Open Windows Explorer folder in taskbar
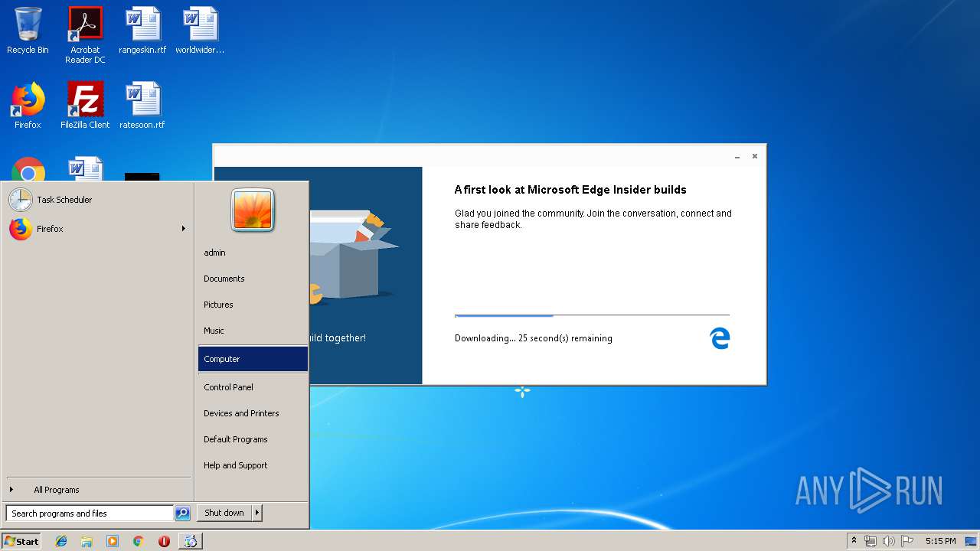Viewport: 980px width, 551px height. 87,541
